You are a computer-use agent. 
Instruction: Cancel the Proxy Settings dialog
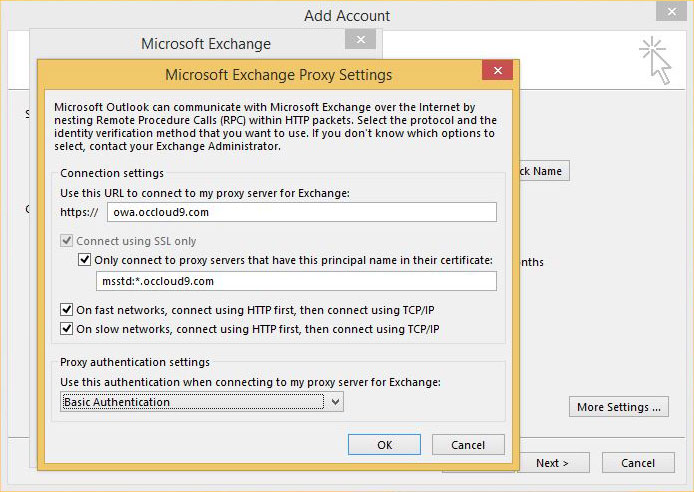[x=468, y=445]
